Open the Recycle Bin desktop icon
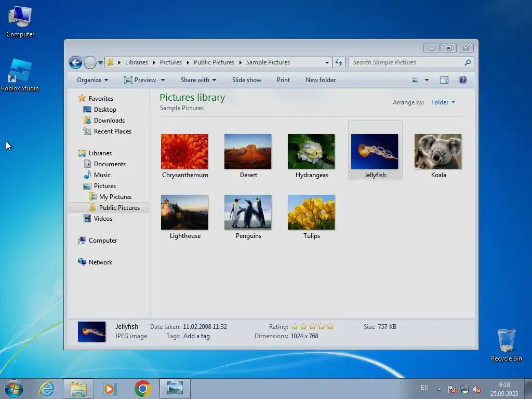Screen dimensions: 532x399 (506, 345)
